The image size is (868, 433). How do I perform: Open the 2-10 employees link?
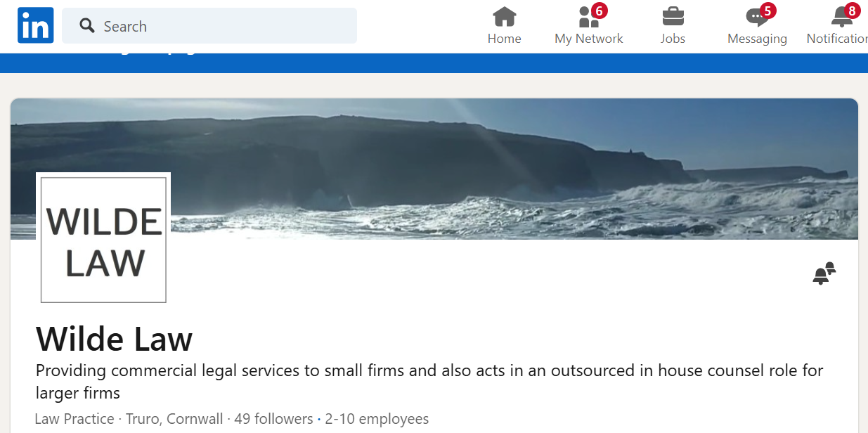tap(377, 419)
